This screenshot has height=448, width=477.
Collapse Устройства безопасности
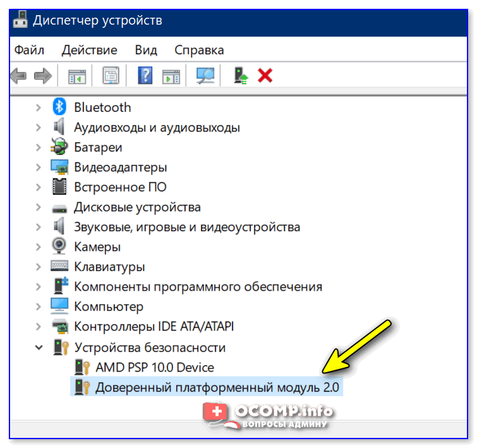tap(39, 348)
